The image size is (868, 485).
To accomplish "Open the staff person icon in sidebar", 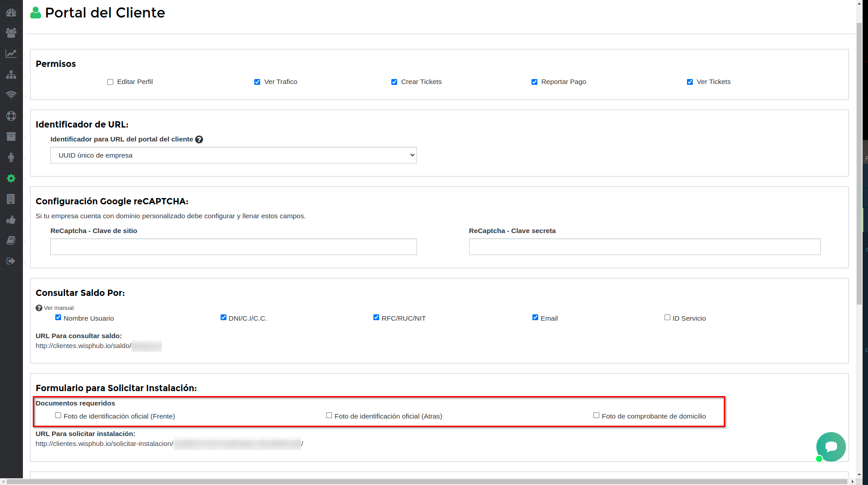I will pyautogui.click(x=11, y=157).
